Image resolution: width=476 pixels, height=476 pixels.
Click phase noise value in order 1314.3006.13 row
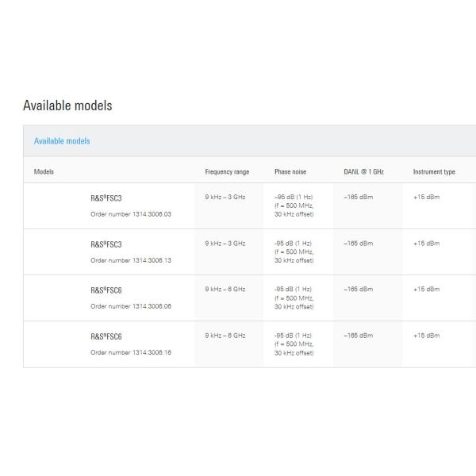pos(294,252)
